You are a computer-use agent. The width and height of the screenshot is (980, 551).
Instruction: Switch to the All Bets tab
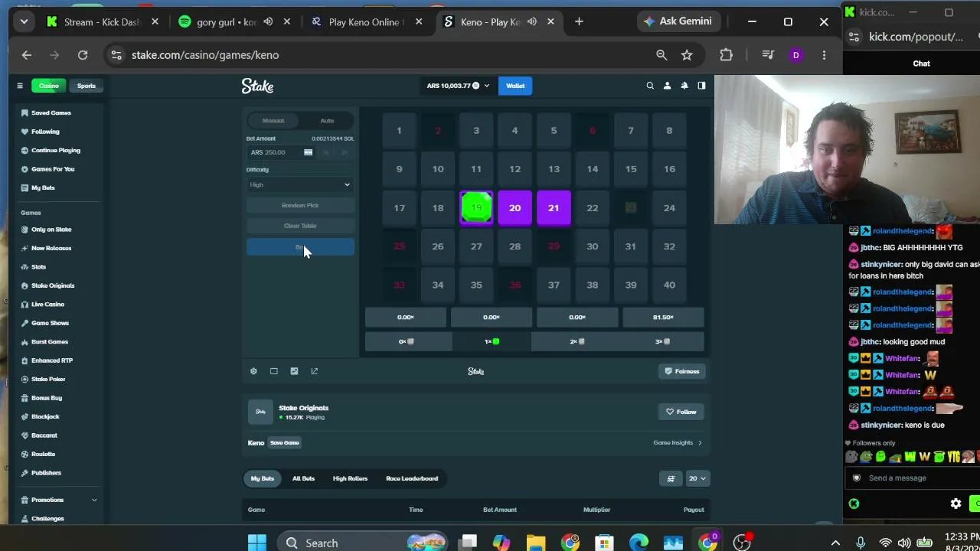303,478
